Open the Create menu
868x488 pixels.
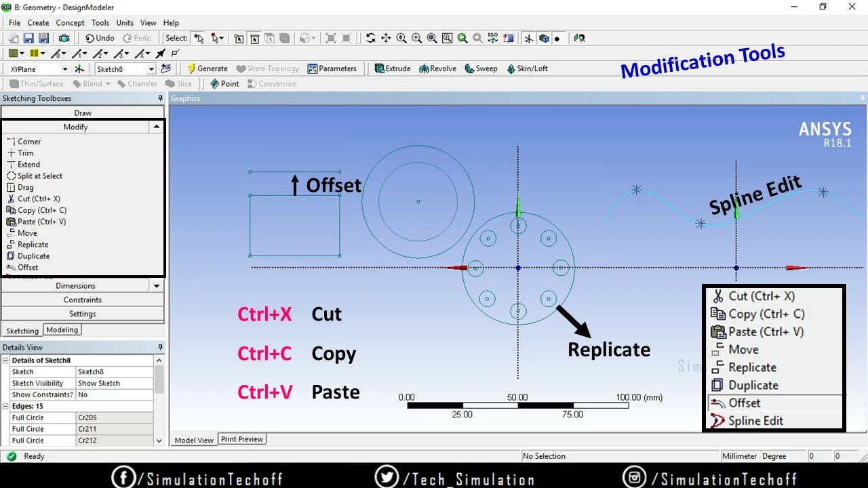point(38,22)
